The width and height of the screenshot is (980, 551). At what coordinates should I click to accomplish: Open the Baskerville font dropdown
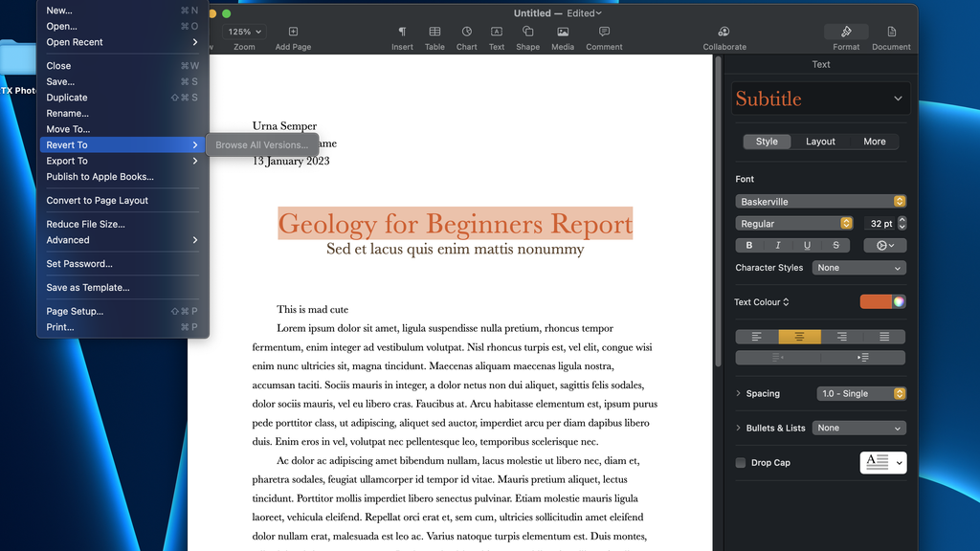[820, 202]
